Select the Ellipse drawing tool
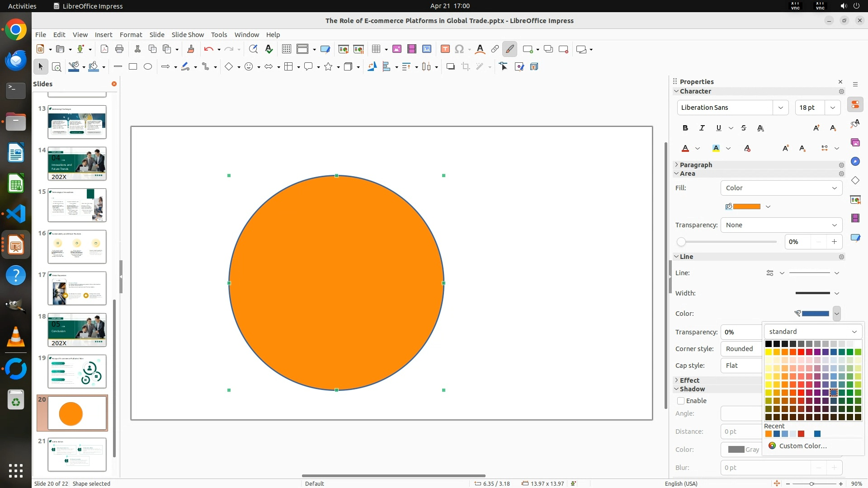This screenshot has height=488, width=868. tap(148, 67)
